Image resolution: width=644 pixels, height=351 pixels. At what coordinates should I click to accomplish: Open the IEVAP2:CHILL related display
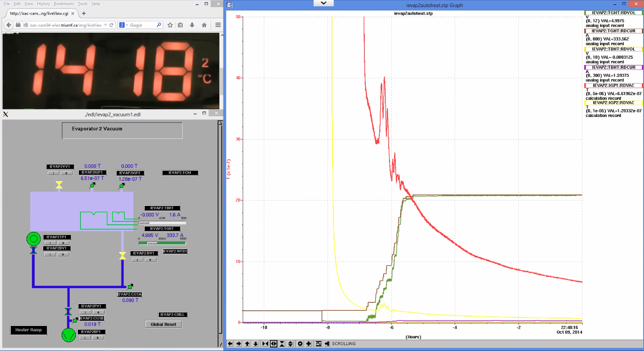(173, 315)
